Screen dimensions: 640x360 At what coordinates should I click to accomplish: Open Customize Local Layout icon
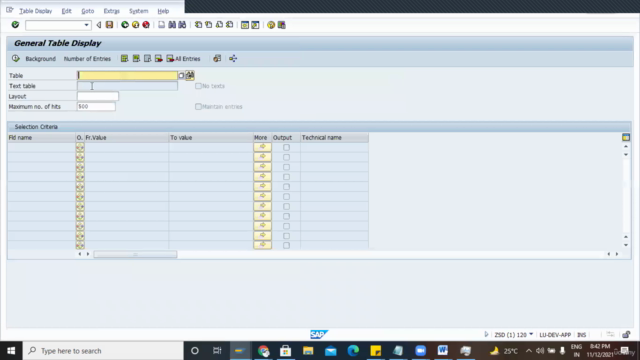pos(282,25)
